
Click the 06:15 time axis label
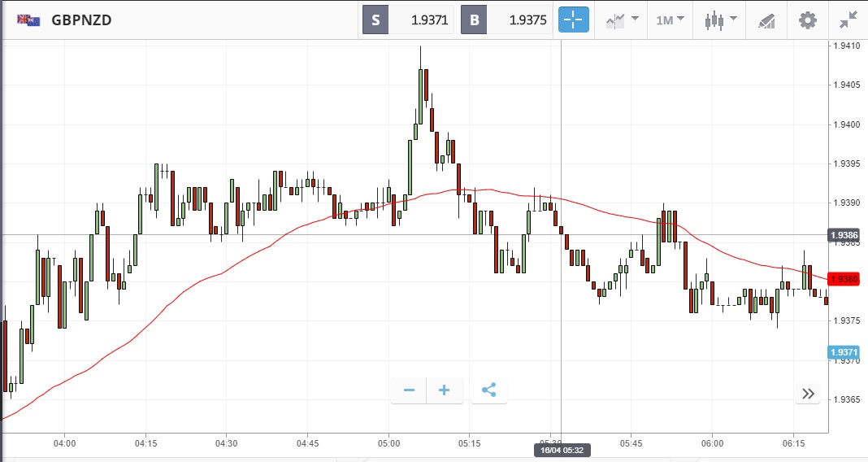tap(793, 443)
